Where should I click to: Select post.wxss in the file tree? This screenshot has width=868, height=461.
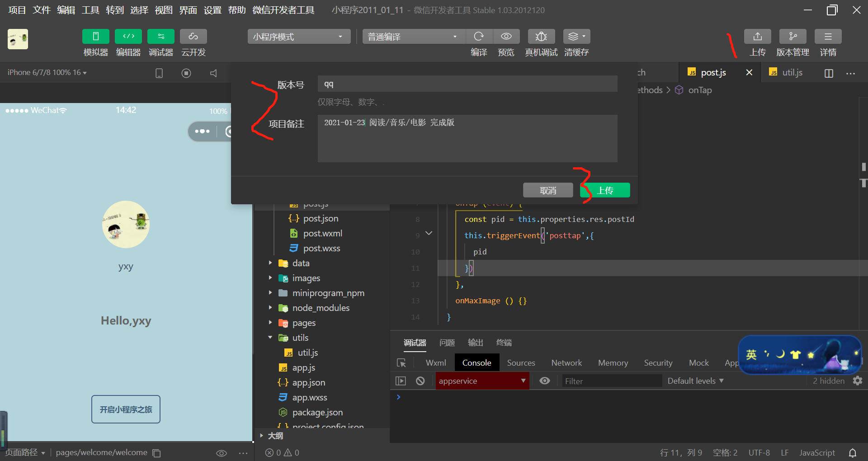[322, 248]
